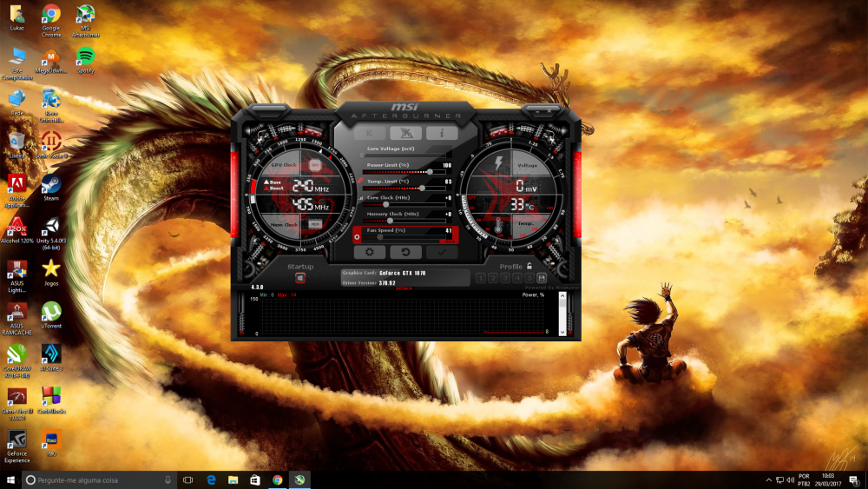Click the Power Limit slider handle
Image resolution: width=868 pixels, height=489 pixels.
[430, 171]
